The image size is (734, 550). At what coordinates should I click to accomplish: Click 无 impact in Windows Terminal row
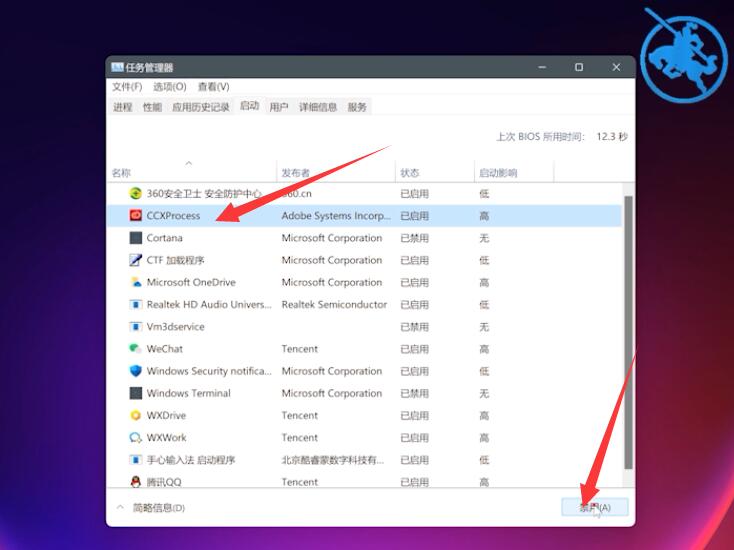pos(484,393)
